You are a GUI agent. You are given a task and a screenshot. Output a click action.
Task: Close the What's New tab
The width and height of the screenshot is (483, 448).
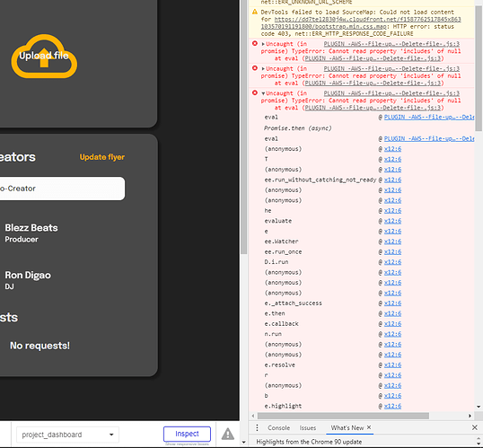coord(369,427)
